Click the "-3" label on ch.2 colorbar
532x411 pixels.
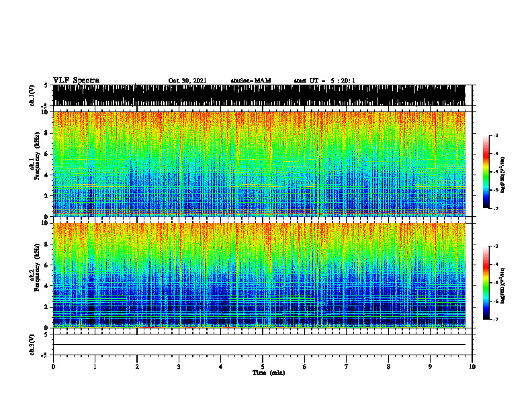(x=495, y=246)
